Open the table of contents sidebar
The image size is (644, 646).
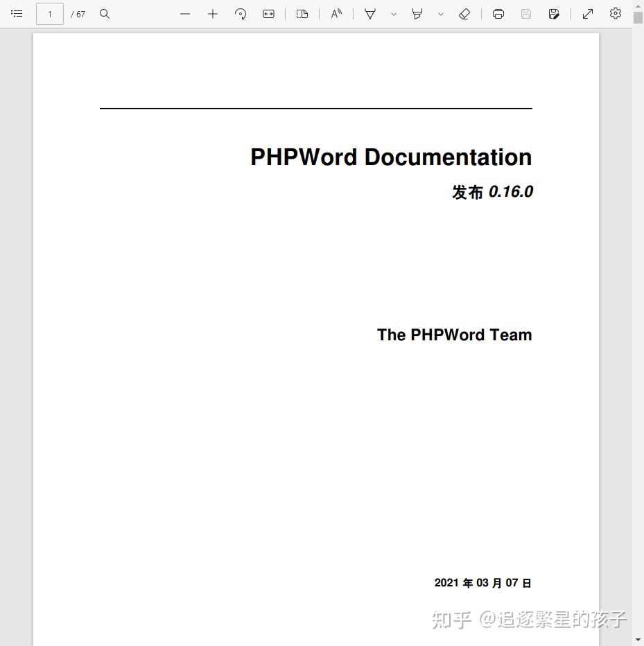click(x=17, y=14)
